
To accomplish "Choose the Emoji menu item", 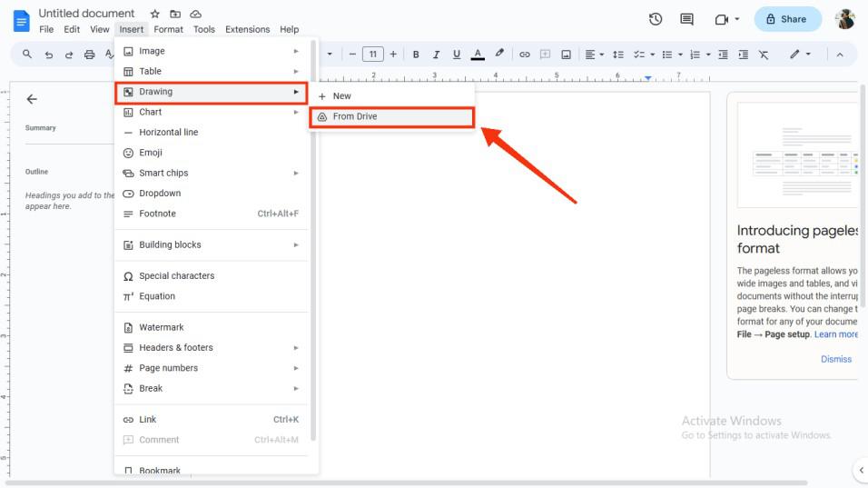I will pos(211,153).
